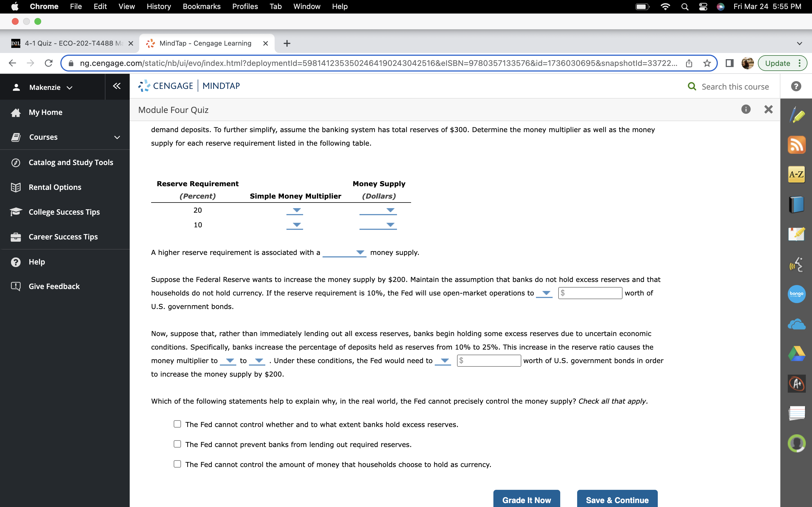Screen dimensions: 812x507
Task: Open Google Drive from the sidebar
Action: (x=797, y=353)
